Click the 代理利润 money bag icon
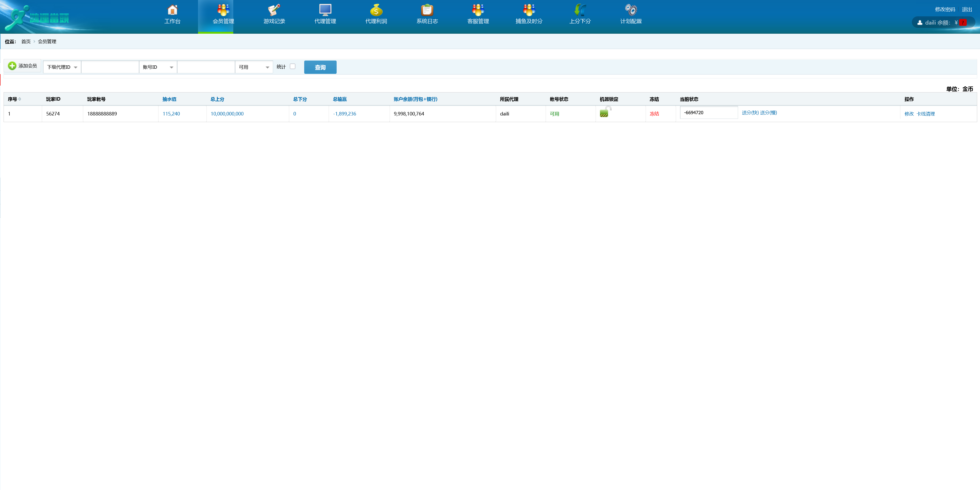The width and height of the screenshot is (980, 490). pos(376,10)
